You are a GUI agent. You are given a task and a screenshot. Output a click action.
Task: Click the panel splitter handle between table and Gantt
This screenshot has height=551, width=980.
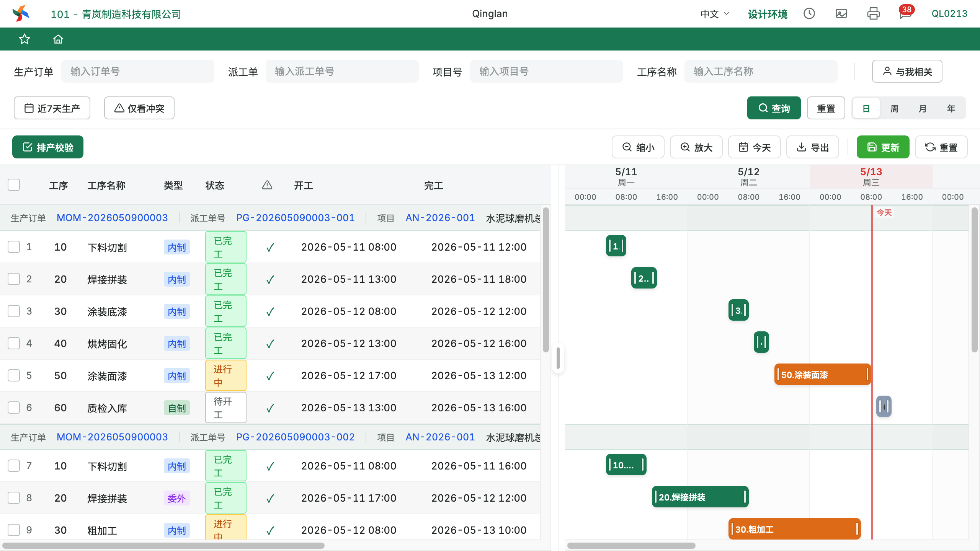point(558,358)
